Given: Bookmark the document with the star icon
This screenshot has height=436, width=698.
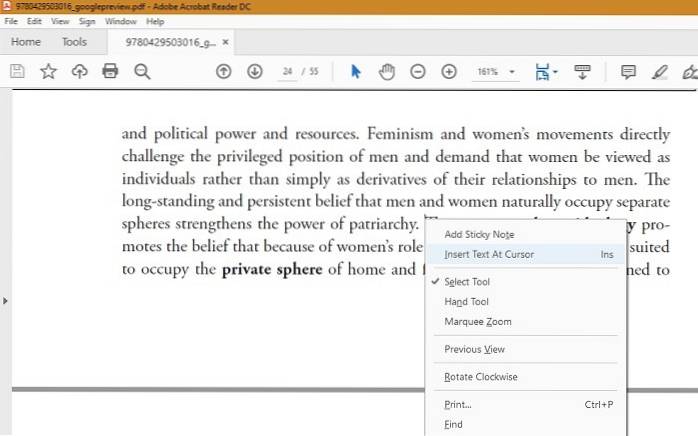Looking at the screenshot, I should click(x=48, y=71).
